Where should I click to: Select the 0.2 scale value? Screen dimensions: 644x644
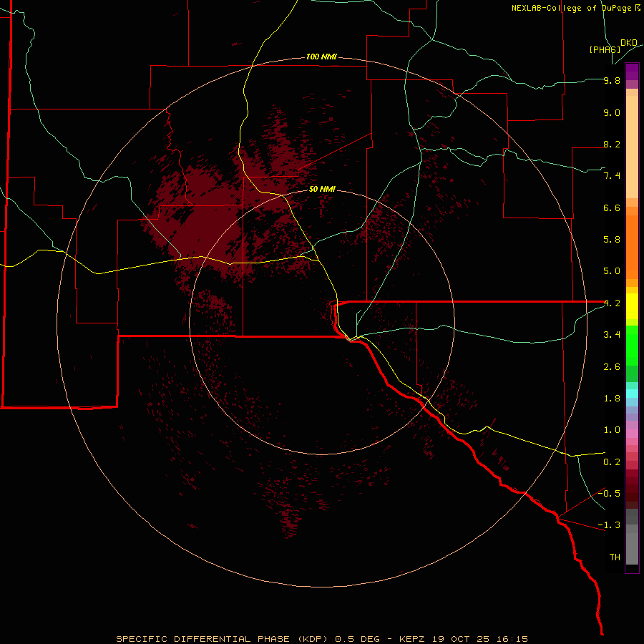612,462
